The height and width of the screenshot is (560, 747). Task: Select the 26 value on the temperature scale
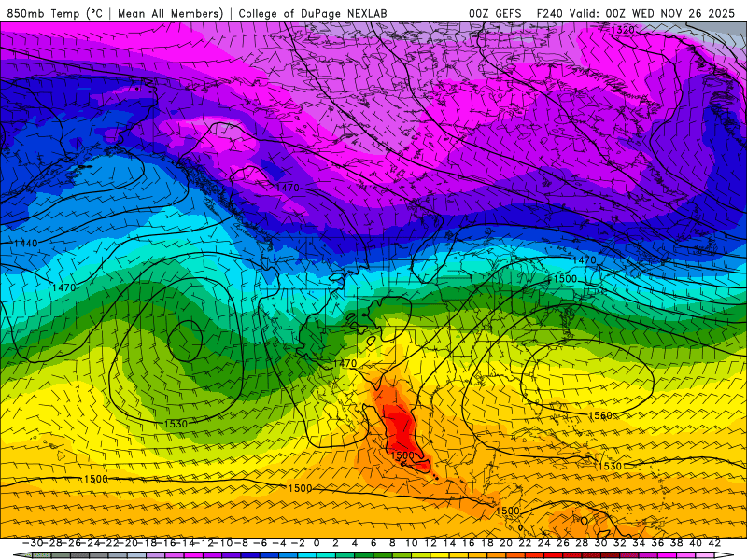pos(563,543)
